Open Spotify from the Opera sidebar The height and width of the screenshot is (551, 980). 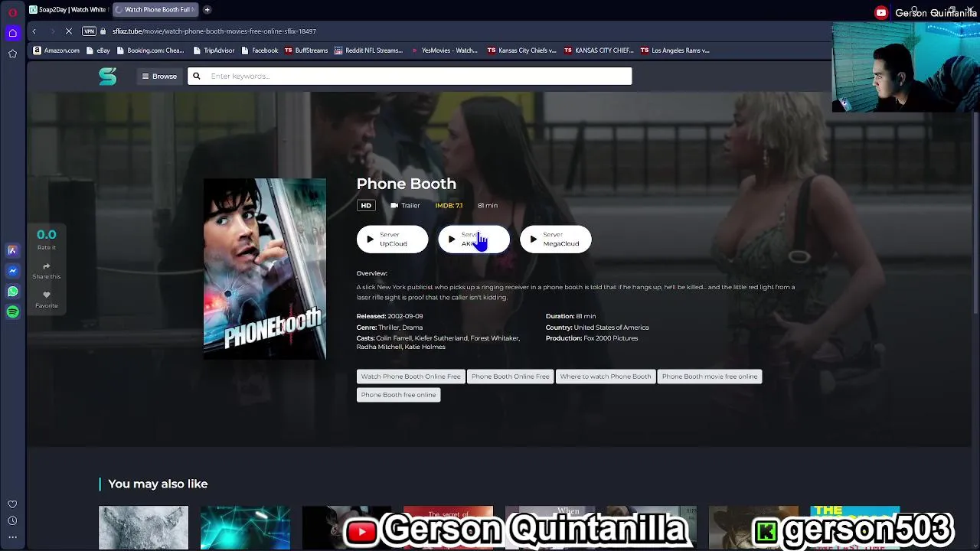[x=12, y=311]
